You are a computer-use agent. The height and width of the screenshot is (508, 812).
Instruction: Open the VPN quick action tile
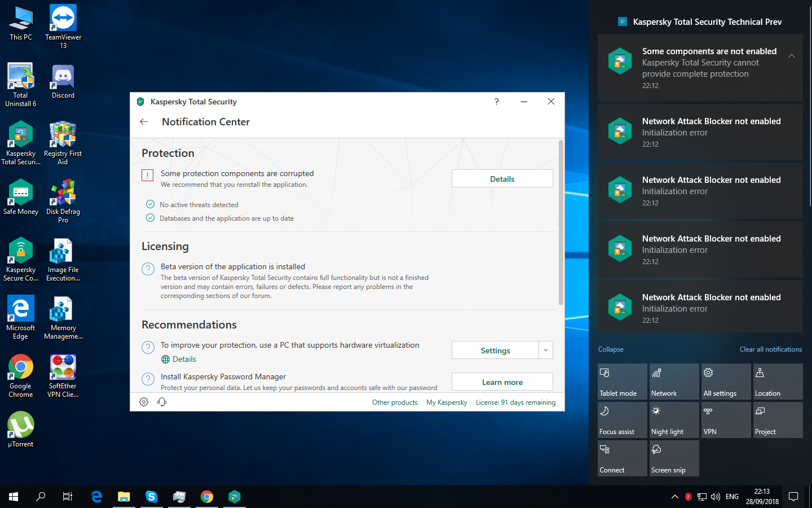pyautogui.click(x=726, y=420)
